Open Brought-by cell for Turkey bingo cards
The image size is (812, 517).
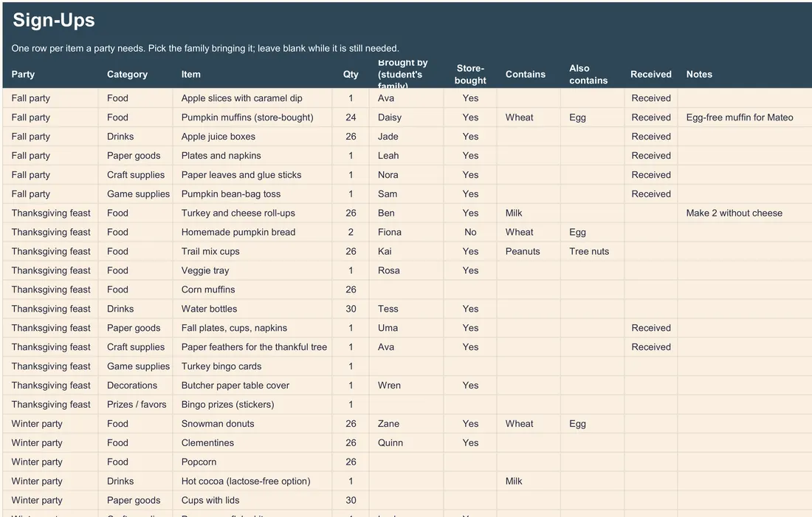coord(406,366)
